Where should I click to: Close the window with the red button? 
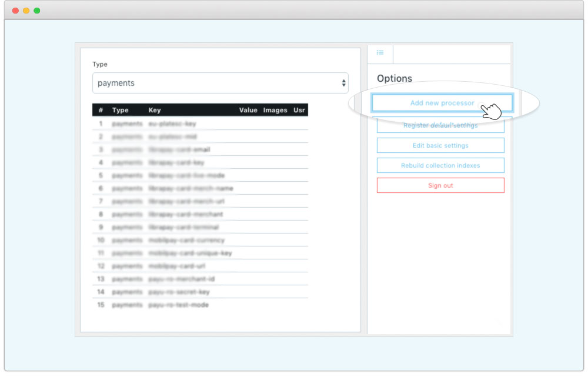pos(15,11)
